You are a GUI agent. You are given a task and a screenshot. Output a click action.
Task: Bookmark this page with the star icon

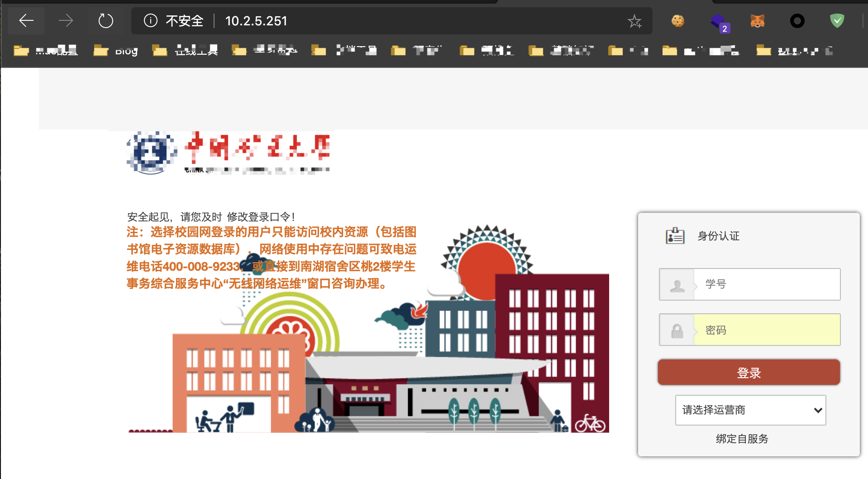(x=634, y=21)
